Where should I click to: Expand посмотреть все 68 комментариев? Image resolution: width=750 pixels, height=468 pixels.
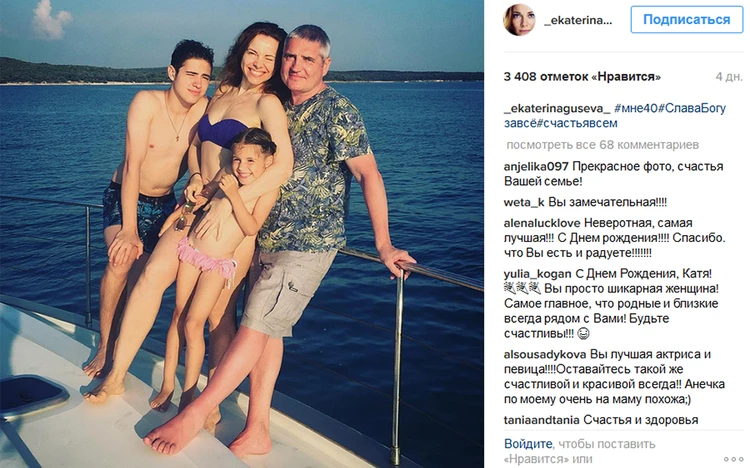point(602,145)
